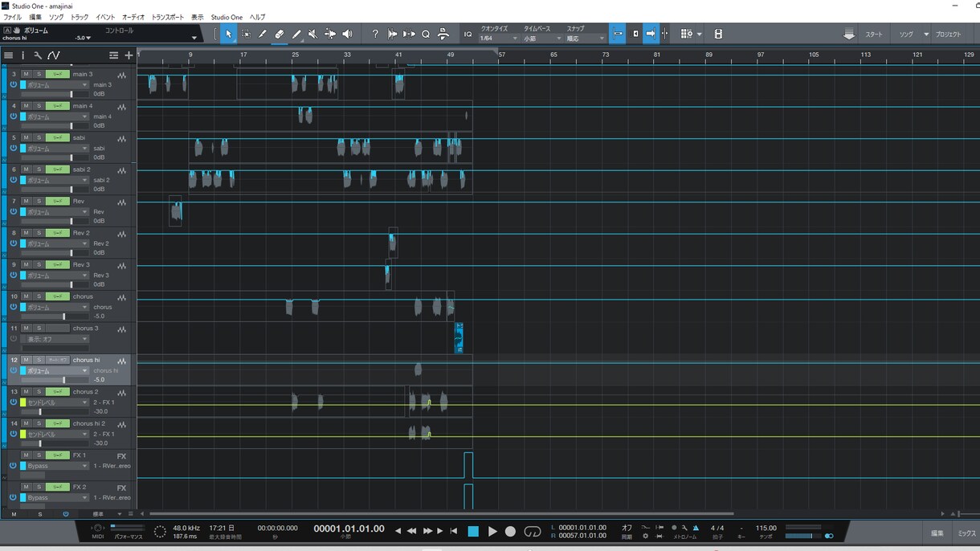Image resolution: width=980 pixels, height=551 pixels.
Task: Toggle autoscroll arrow button
Action: pos(651,34)
